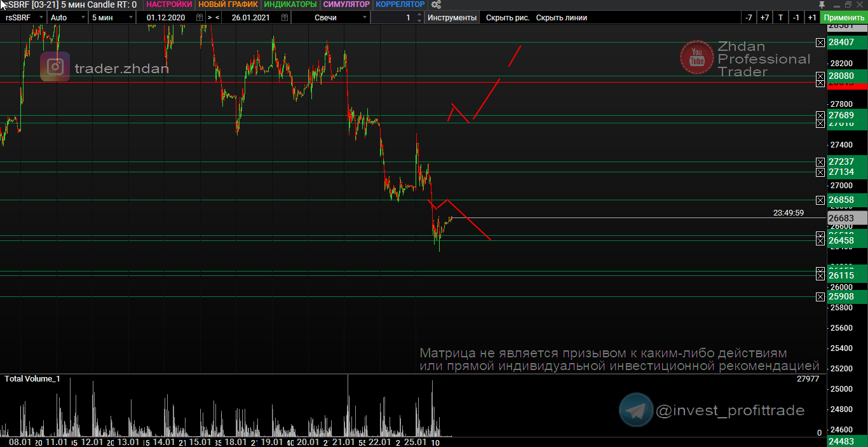Click the countdown timer 23:49:59

pyautogui.click(x=789, y=213)
